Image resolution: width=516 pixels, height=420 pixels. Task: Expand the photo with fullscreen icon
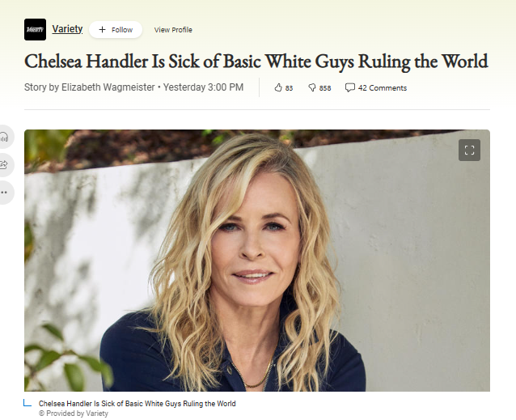469,150
